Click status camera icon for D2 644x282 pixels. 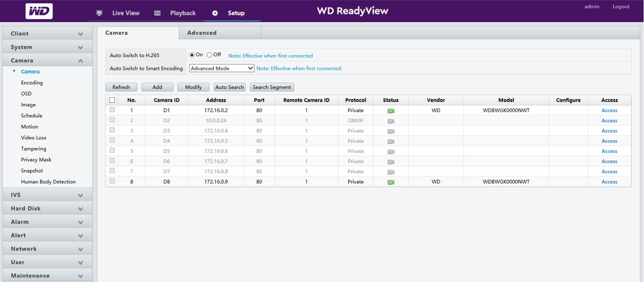click(391, 121)
